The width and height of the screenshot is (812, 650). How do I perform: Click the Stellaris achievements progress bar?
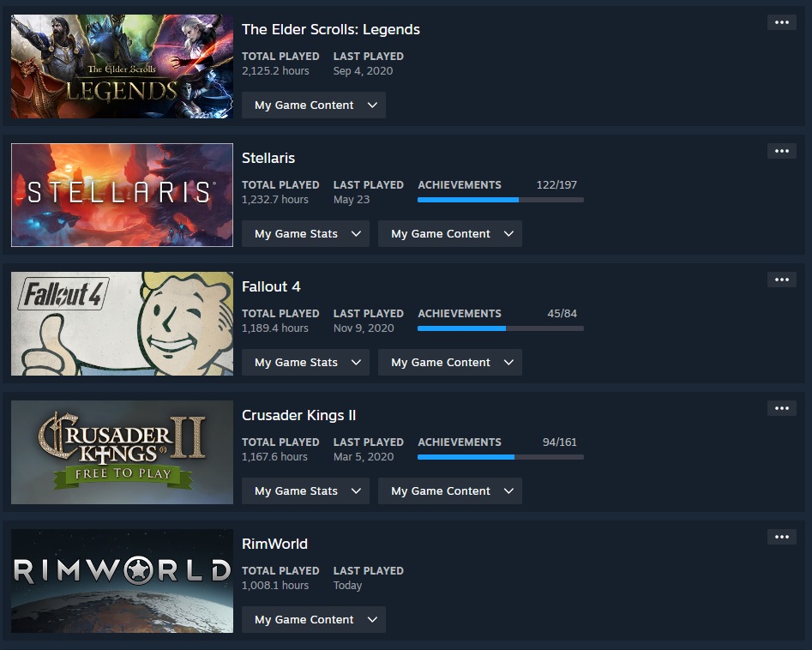pos(500,200)
